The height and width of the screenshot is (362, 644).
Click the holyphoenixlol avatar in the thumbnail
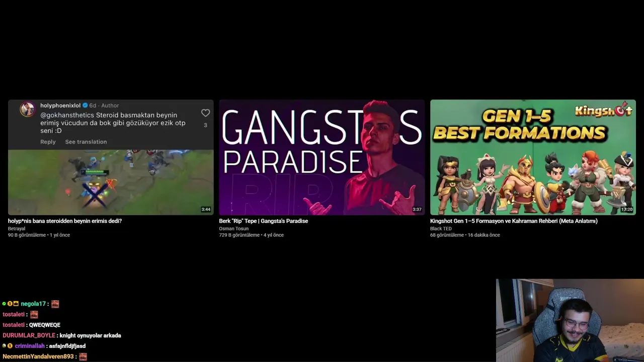pos(28,109)
